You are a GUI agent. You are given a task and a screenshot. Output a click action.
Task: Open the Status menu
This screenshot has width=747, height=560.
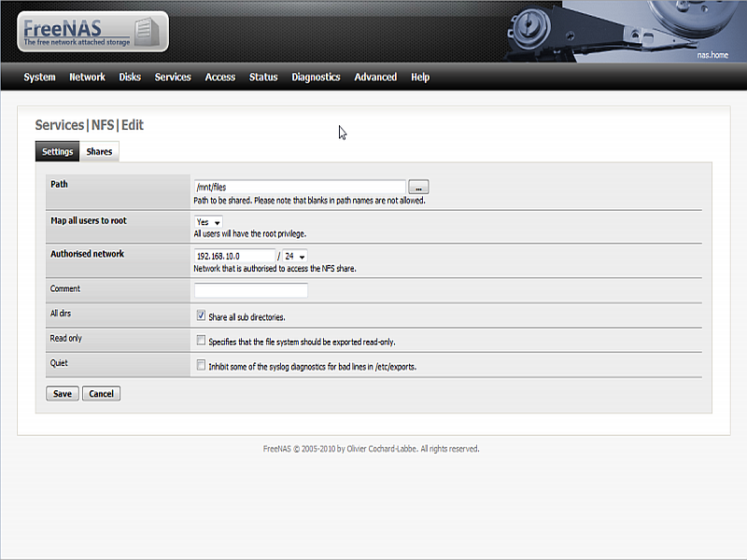pyautogui.click(x=263, y=77)
